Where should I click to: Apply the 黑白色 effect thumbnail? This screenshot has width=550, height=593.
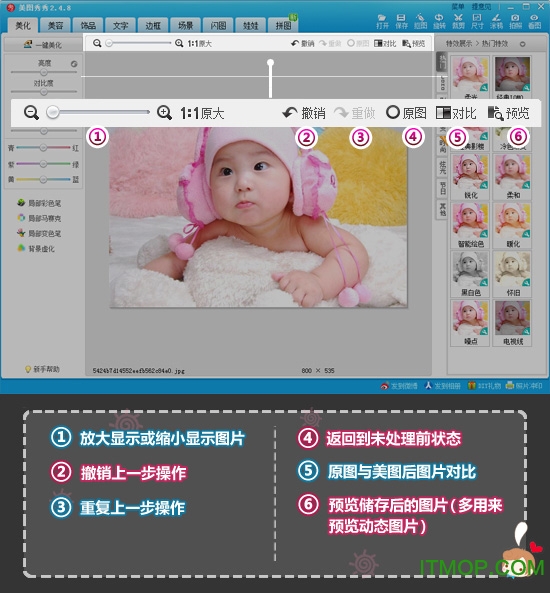[470, 274]
